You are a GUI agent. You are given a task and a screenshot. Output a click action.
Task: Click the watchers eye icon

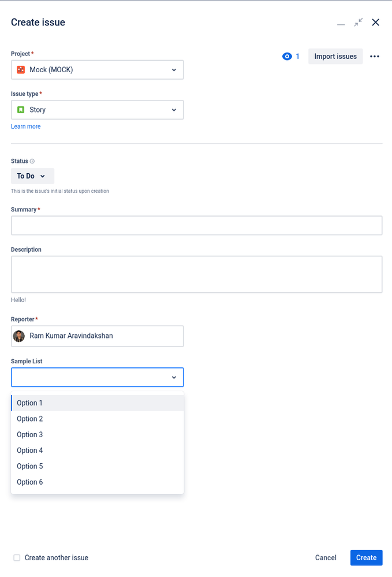287,56
